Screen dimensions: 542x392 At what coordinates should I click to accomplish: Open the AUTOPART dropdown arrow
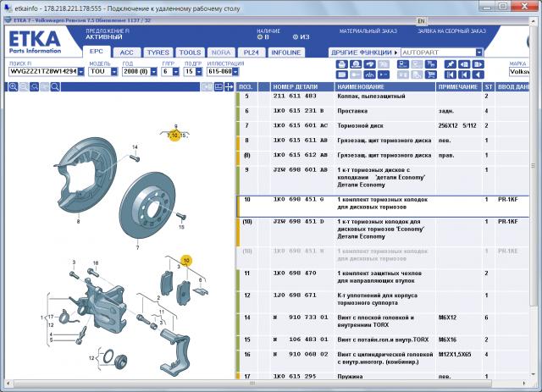point(479,52)
